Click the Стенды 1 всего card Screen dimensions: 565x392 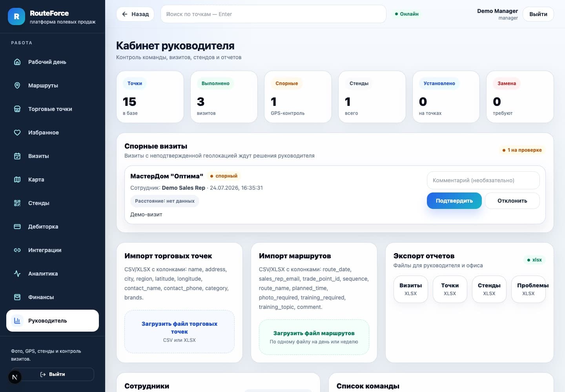(x=372, y=97)
